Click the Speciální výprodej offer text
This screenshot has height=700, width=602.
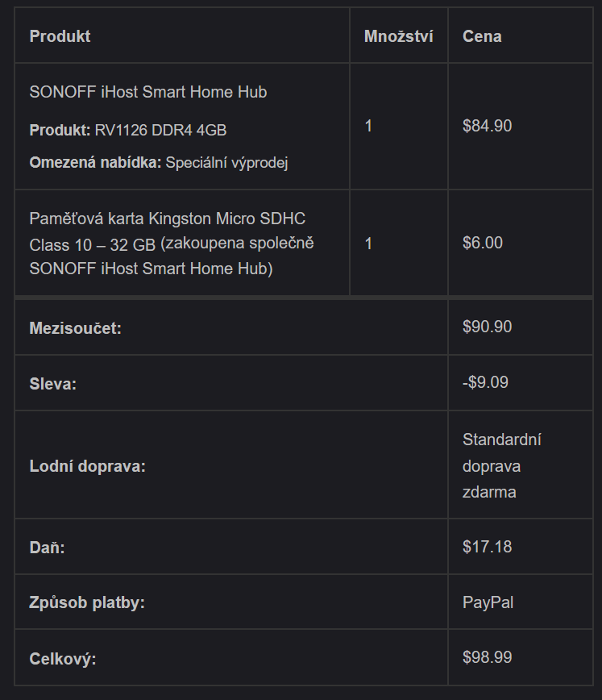click(x=226, y=163)
